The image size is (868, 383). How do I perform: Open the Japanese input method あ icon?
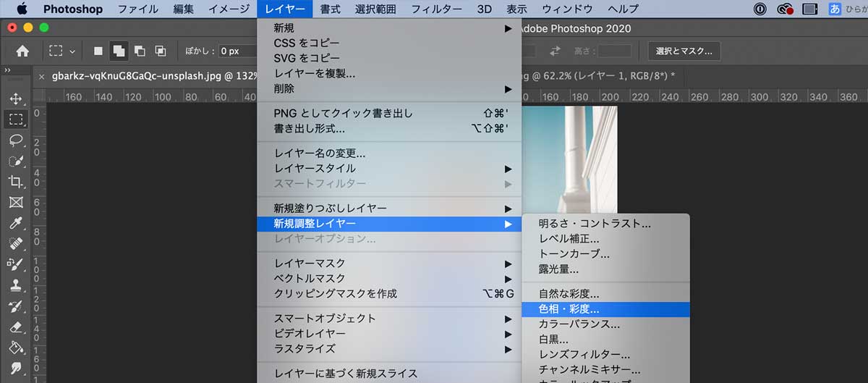[835, 9]
